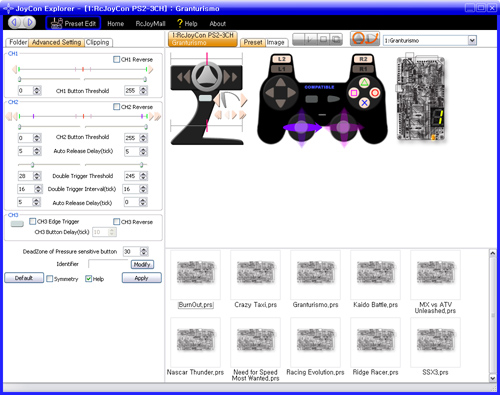Screen dimensions: 500x395
Task: Increase the CH1 Button Threshold value of 255
Action: pos(143,89)
